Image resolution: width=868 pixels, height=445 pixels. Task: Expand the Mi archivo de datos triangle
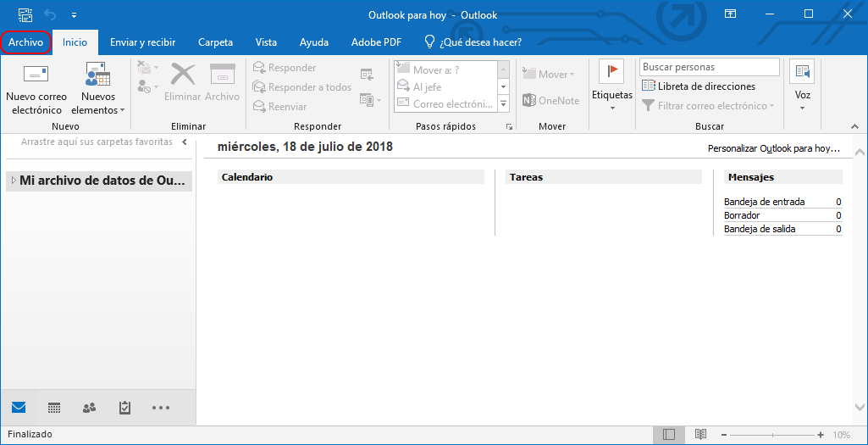pyautogui.click(x=14, y=180)
